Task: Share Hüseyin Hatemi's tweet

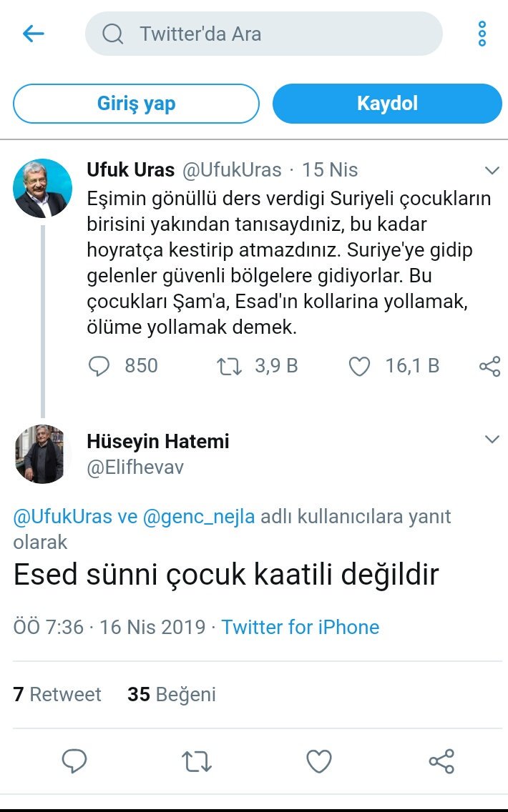Action: coord(441,761)
